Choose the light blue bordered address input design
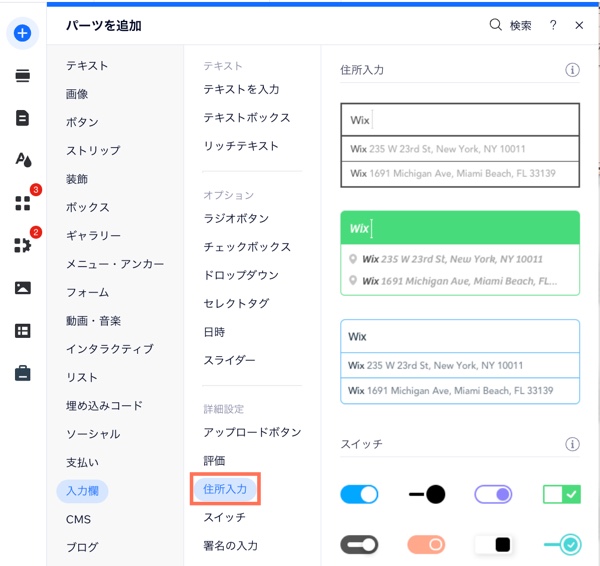 point(460,362)
